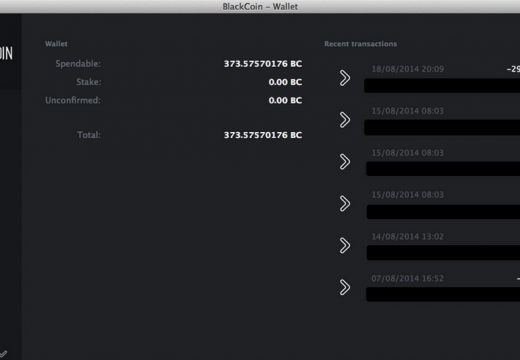Viewport: 520px width, 360px height.
Task: Click the Recent transactions heading
Action: coord(361,44)
